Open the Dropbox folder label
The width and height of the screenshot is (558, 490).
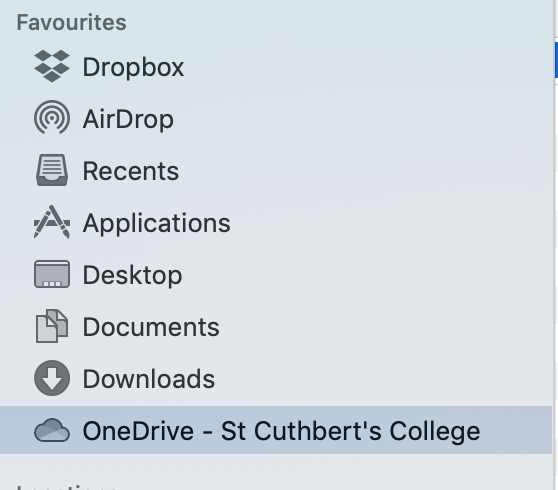click(133, 67)
